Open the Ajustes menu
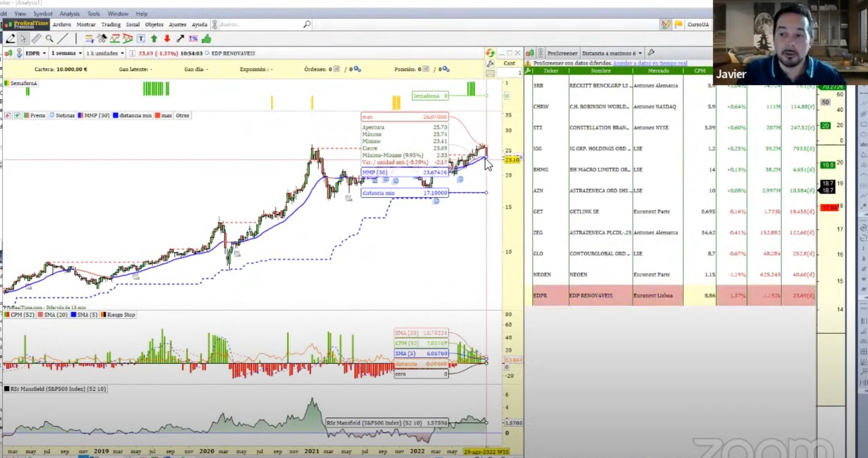The height and width of the screenshot is (458, 868). coord(177,24)
